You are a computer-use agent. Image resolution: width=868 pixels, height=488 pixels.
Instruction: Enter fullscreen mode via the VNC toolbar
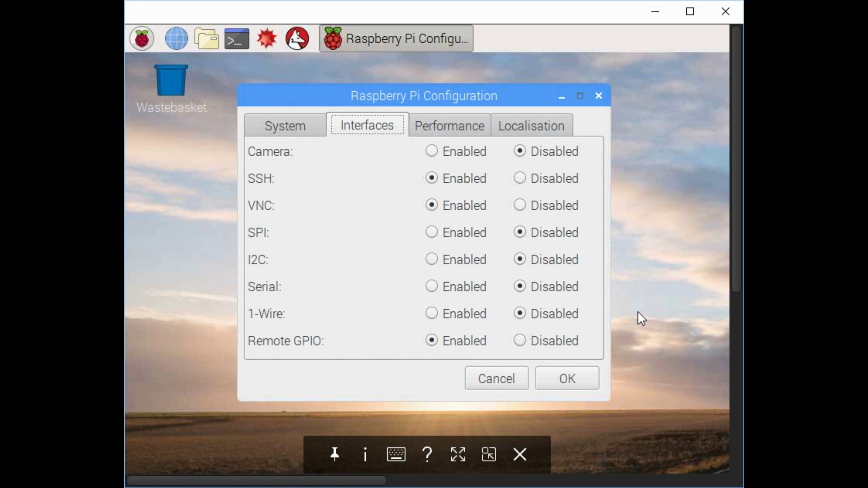click(x=458, y=454)
